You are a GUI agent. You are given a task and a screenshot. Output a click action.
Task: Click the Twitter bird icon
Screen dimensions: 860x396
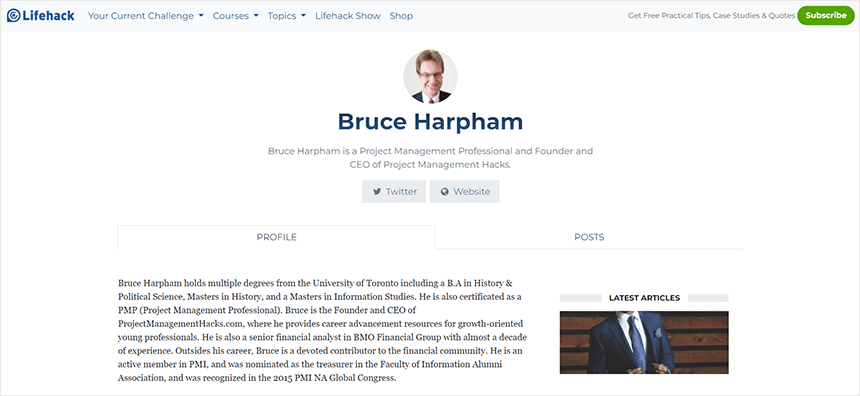(x=377, y=192)
